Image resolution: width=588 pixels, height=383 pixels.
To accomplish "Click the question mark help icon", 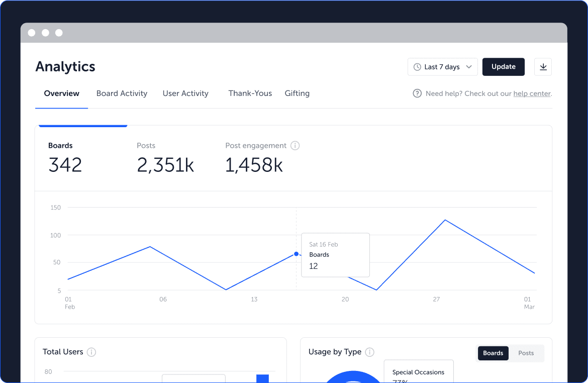I will tap(417, 93).
